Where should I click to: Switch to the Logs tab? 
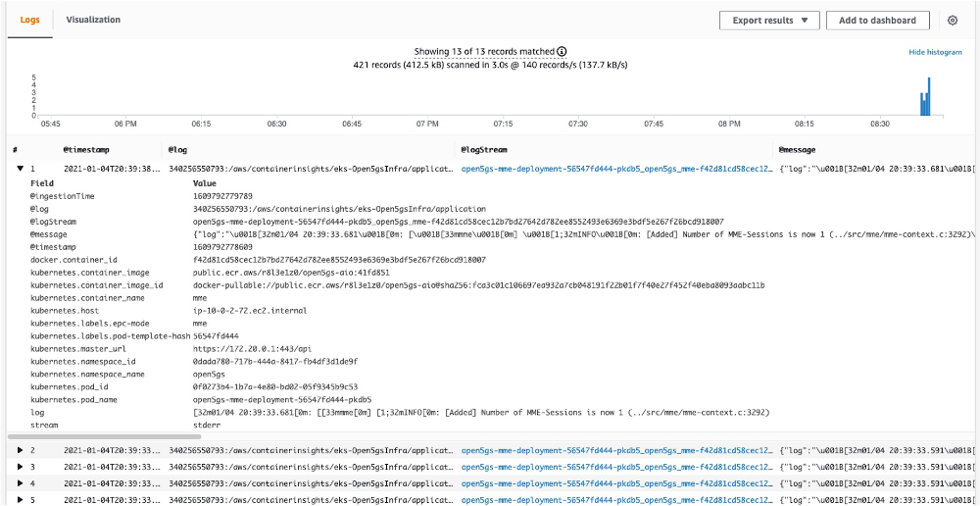tap(29, 20)
